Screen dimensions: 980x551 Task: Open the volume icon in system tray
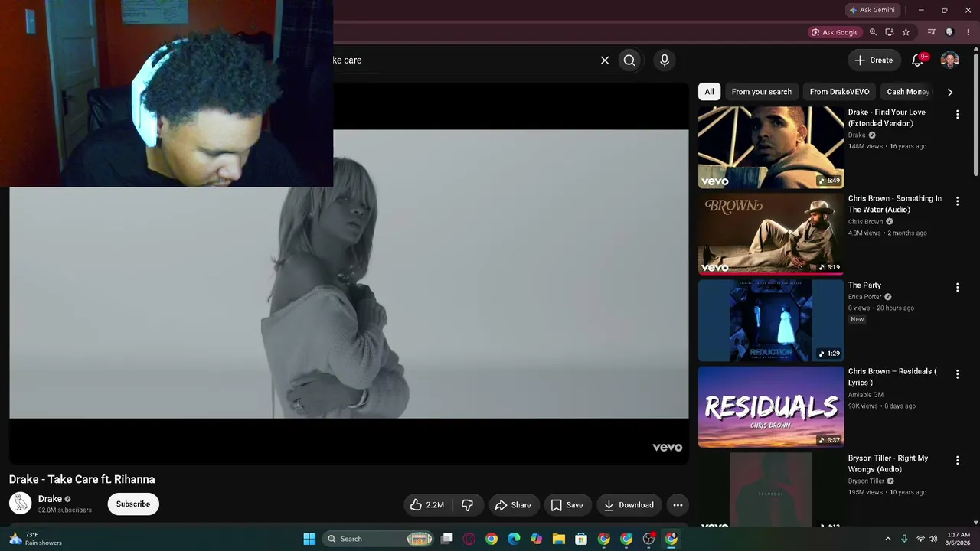(933, 539)
